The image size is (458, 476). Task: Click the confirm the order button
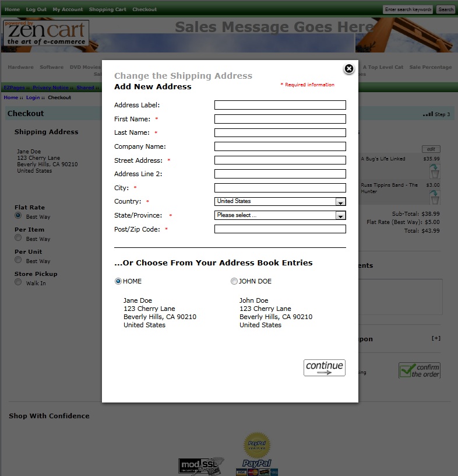pyautogui.click(x=419, y=370)
